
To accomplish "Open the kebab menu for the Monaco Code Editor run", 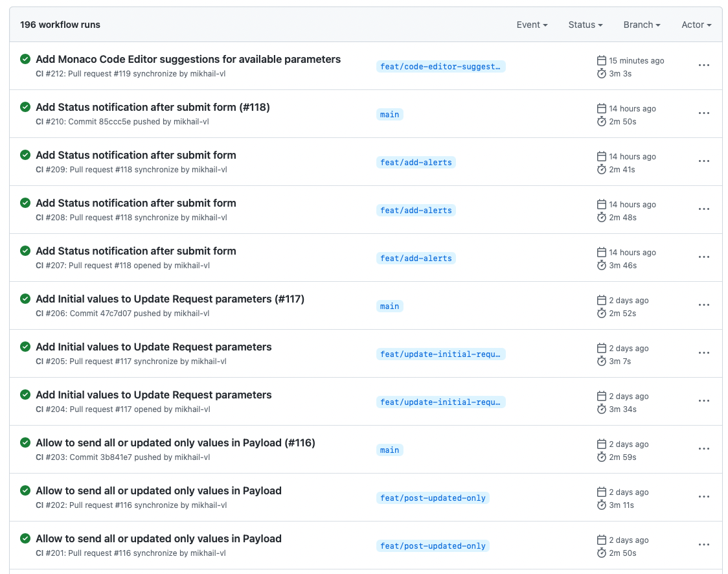I will click(703, 65).
